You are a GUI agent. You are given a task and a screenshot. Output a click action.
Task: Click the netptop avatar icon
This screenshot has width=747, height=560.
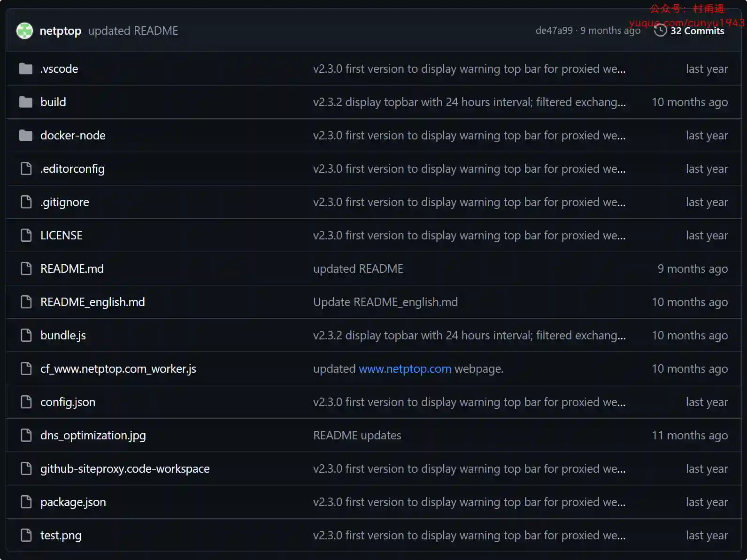coord(24,31)
